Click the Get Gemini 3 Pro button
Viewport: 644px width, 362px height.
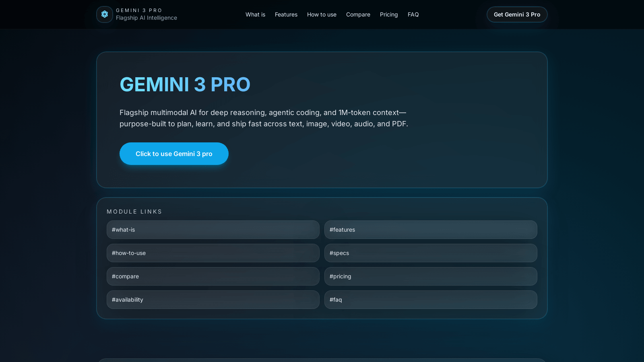tap(517, 14)
